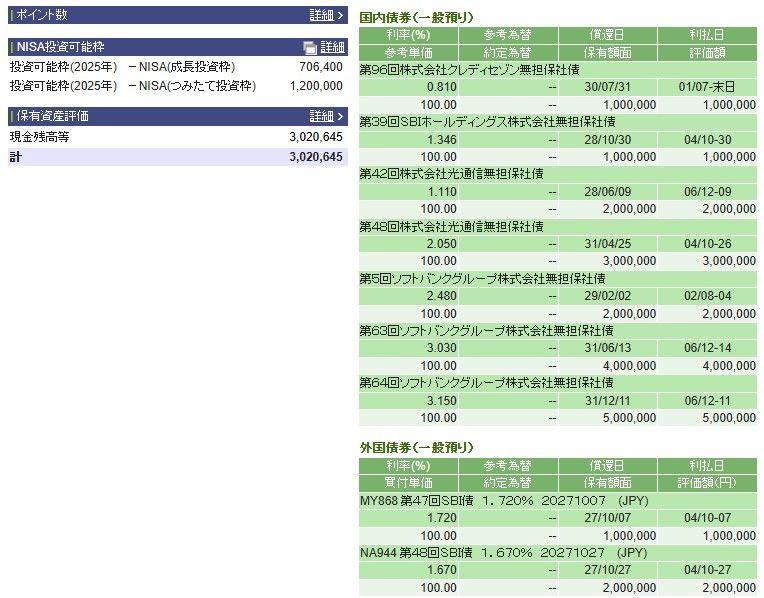Select the 第48回光通信無担保社債 bond name

(451, 226)
